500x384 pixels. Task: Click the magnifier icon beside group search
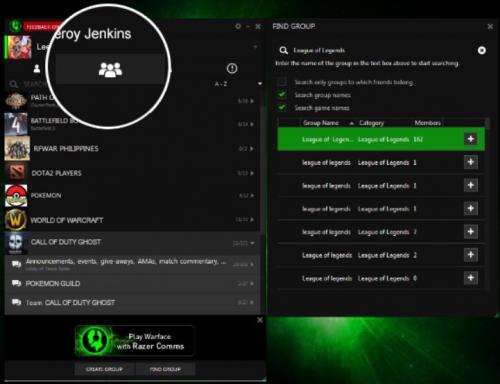point(14,84)
